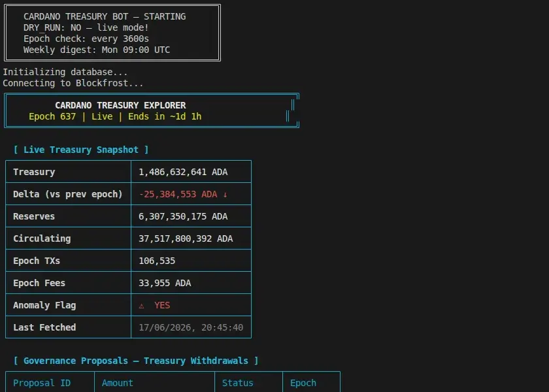Select the value '106,535'
This screenshot has height=392, width=549.
157,261
